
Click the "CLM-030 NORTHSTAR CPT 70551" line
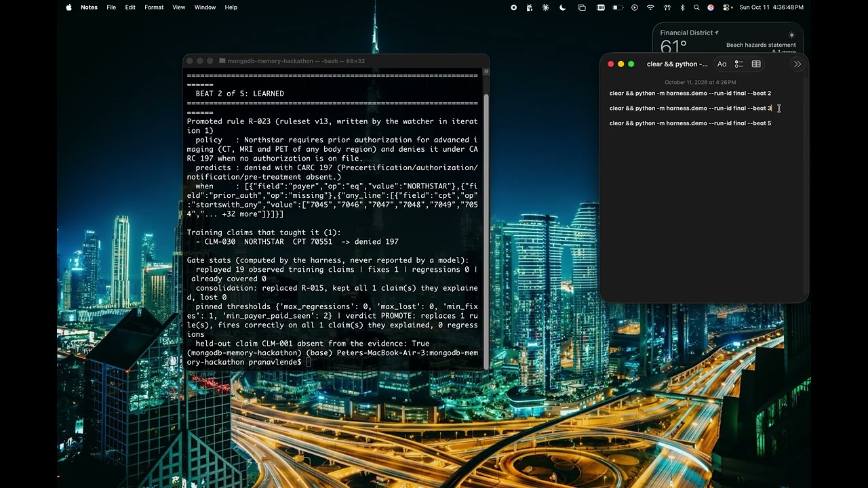[297, 242]
